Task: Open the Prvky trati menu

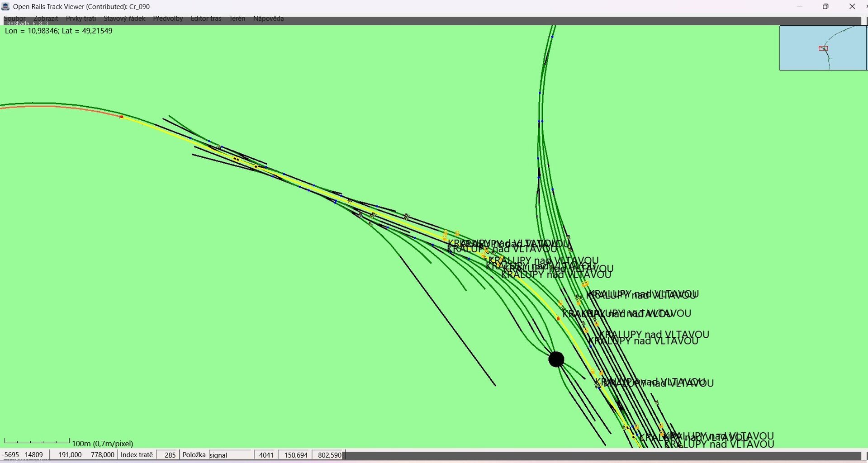Action: click(x=81, y=19)
